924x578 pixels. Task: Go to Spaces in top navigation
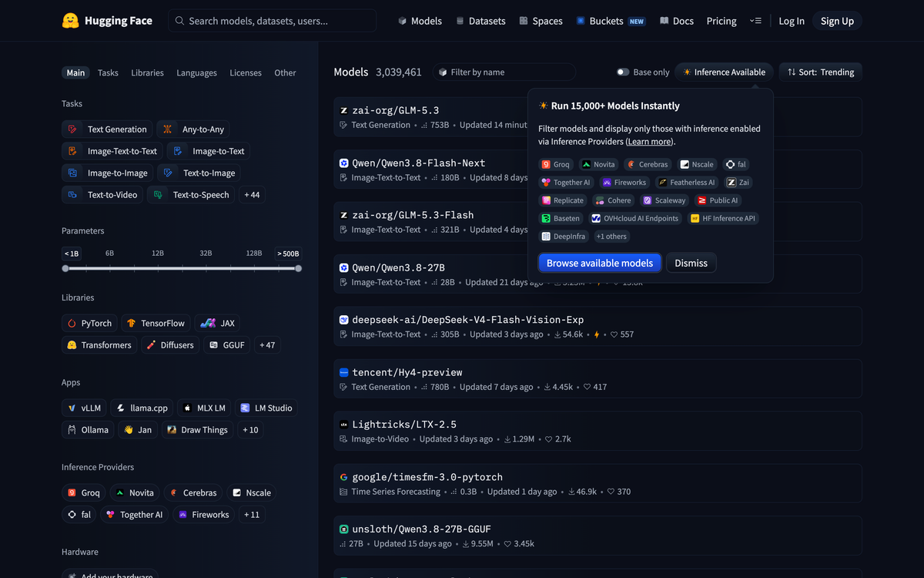[x=541, y=21]
